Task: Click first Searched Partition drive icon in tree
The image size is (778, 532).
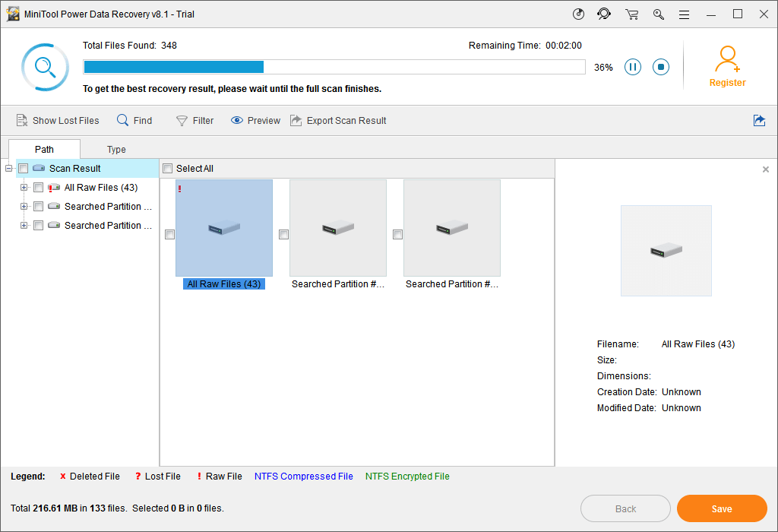Action: (54, 206)
